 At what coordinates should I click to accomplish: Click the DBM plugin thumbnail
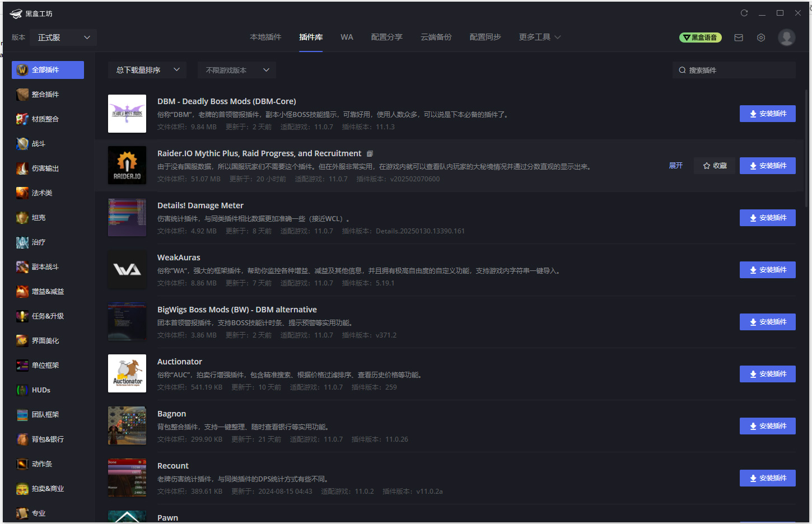tap(127, 114)
